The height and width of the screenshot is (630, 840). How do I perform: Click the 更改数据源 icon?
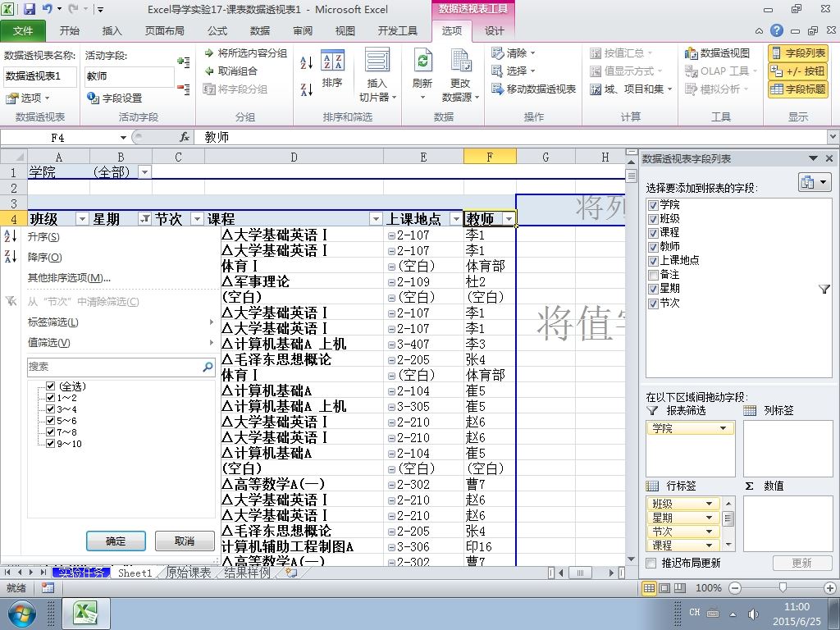pos(460,75)
